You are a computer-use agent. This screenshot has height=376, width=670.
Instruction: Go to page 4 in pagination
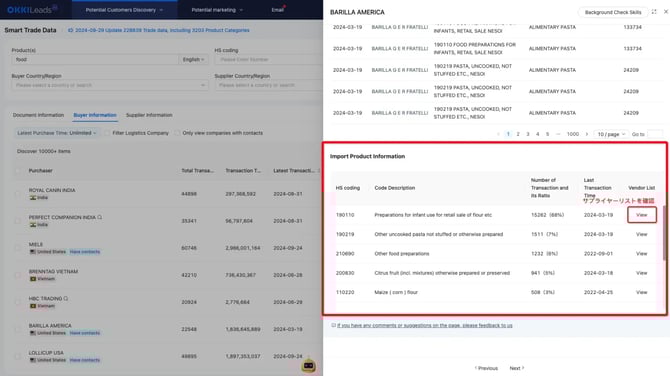(538, 134)
